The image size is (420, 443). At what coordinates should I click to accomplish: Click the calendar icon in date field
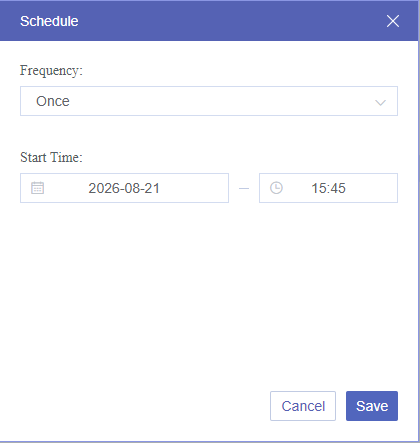pos(37,188)
